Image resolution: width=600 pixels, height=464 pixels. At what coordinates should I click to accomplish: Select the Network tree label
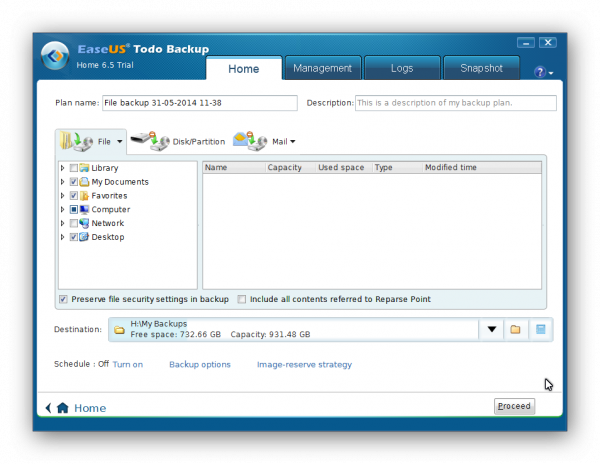(108, 223)
